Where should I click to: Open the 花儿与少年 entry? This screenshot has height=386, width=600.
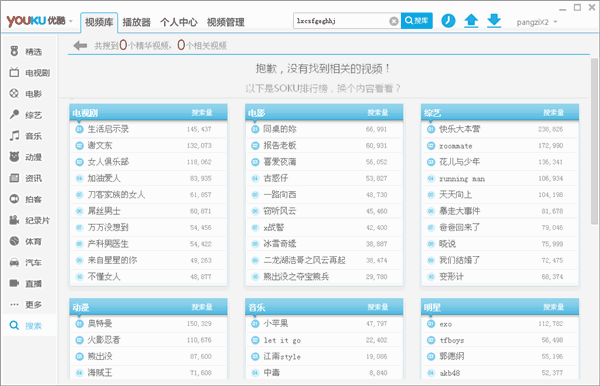[459, 162]
